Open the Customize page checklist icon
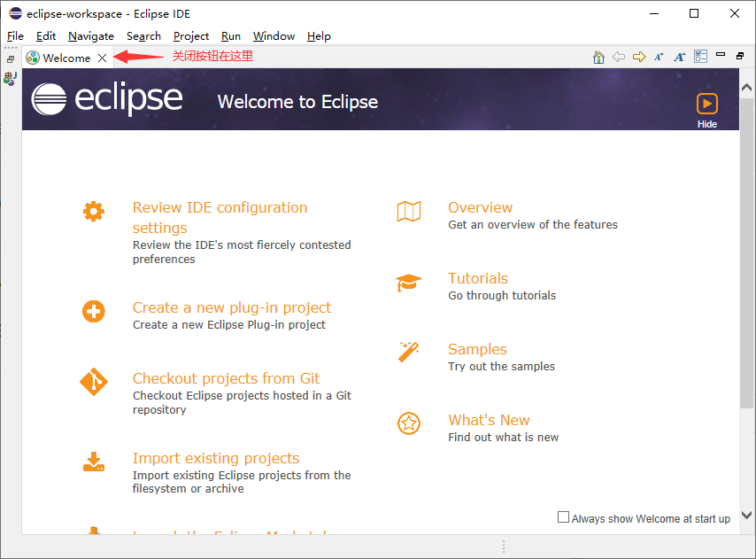This screenshot has height=559, width=756. click(700, 57)
